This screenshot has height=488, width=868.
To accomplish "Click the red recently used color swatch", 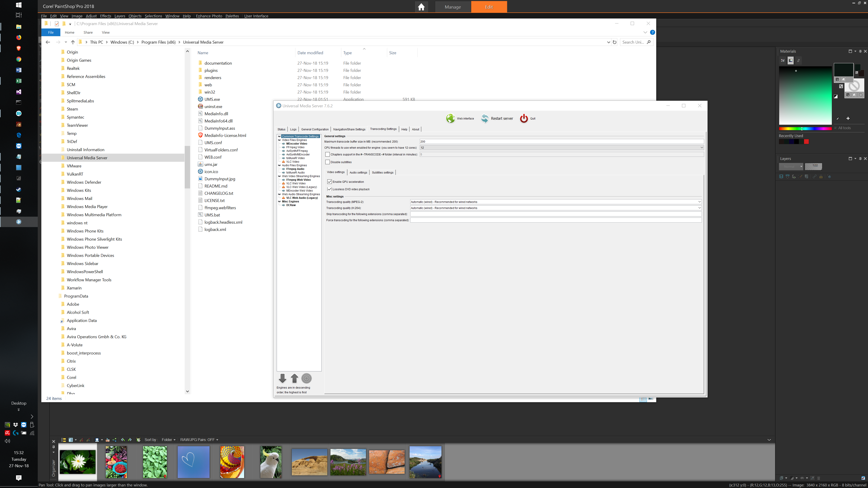I will pos(806,141).
